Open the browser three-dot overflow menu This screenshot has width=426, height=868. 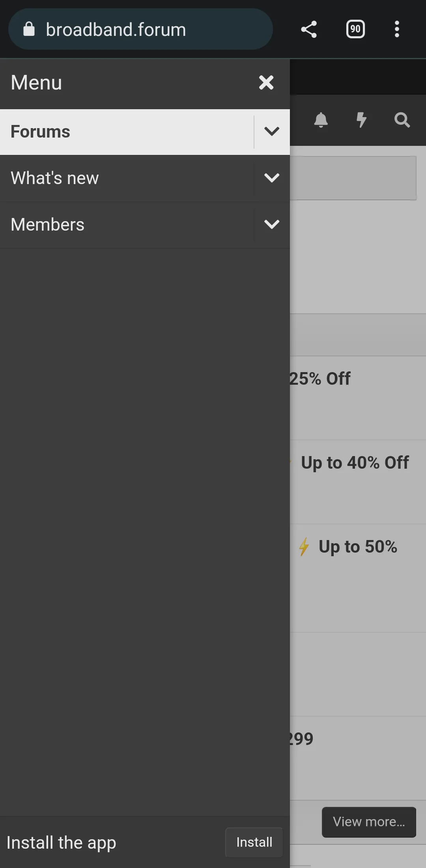point(397,30)
